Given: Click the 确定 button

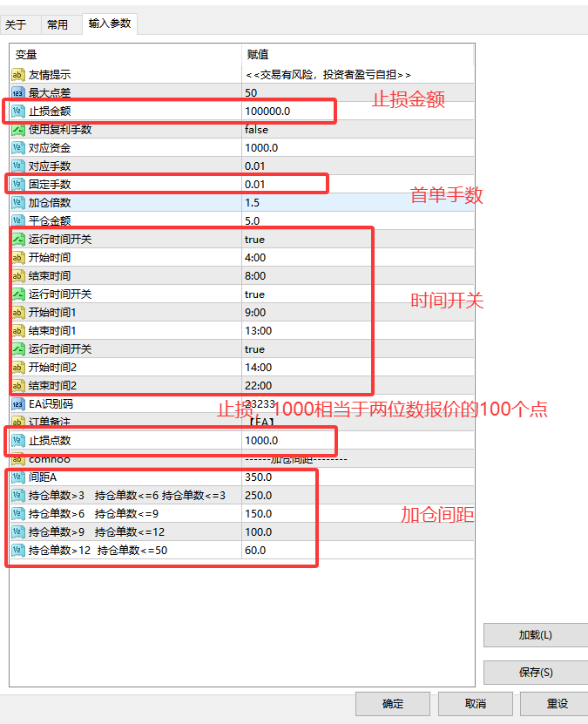Looking at the screenshot, I should click(x=393, y=704).
